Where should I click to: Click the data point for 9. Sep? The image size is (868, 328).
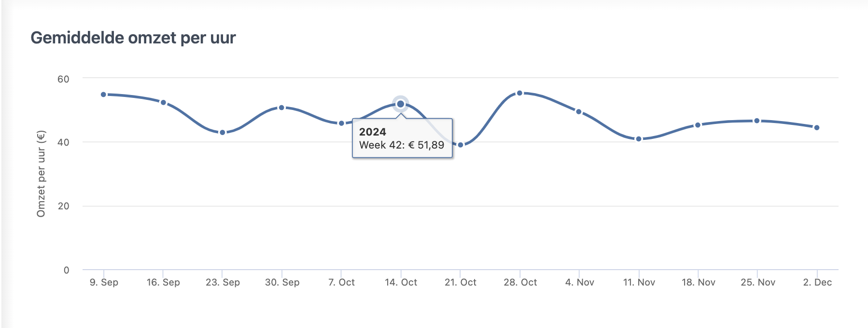click(x=103, y=95)
